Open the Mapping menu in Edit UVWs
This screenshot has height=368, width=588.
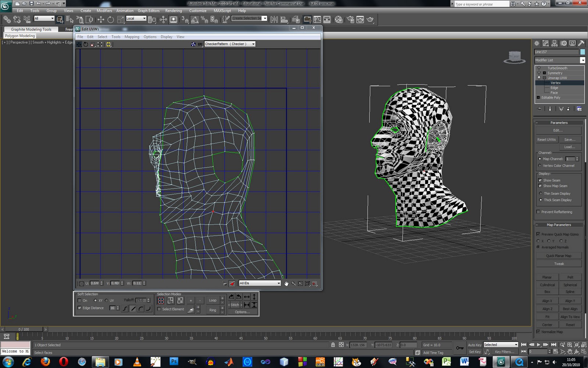point(132,37)
